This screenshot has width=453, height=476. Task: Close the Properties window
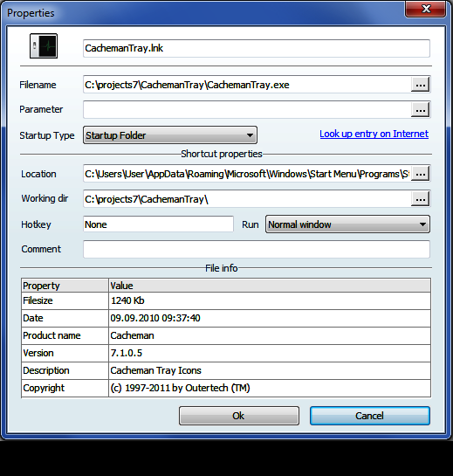point(425,9)
